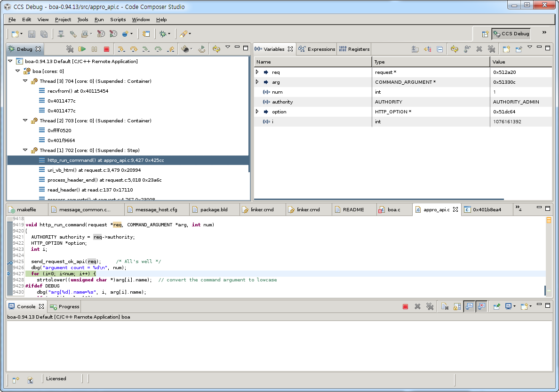Switch to the Registers tab
The image size is (559, 392).
pos(354,49)
